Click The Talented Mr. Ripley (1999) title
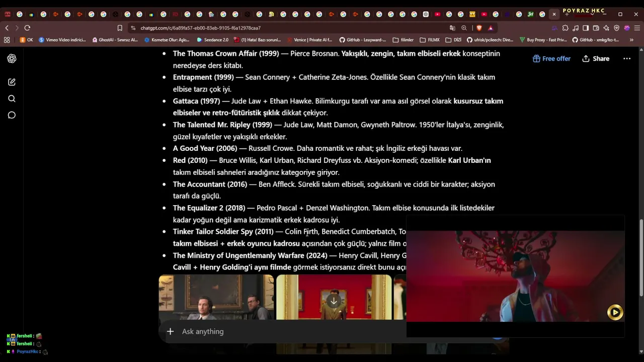This screenshot has width=644, height=362. click(x=222, y=125)
